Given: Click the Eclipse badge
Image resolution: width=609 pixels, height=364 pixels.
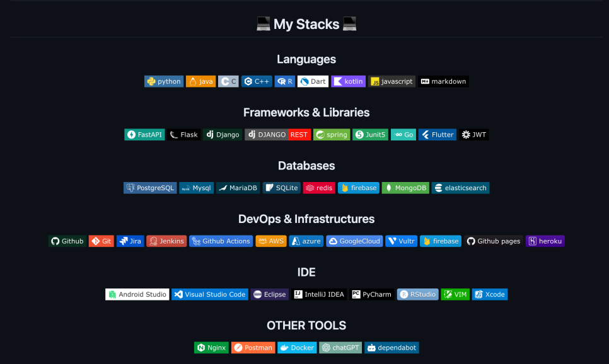Looking at the screenshot, I should [270, 294].
